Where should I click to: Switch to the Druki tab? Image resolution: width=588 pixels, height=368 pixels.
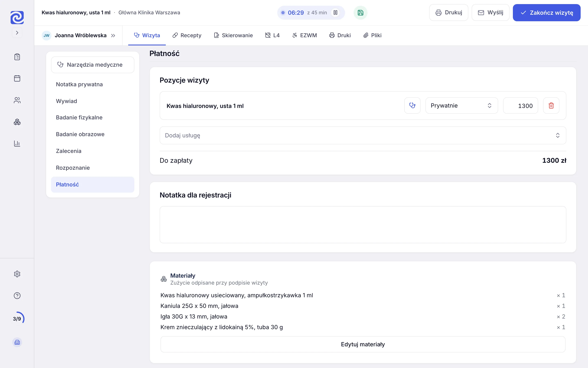(340, 36)
